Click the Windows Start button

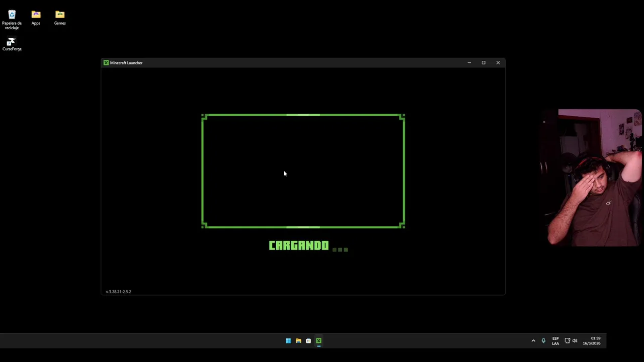[x=288, y=341]
